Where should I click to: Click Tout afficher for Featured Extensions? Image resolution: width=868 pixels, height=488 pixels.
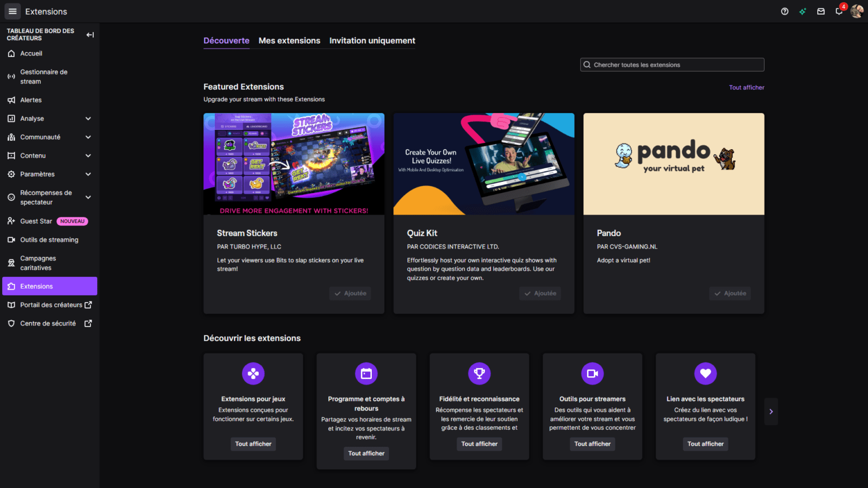747,88
